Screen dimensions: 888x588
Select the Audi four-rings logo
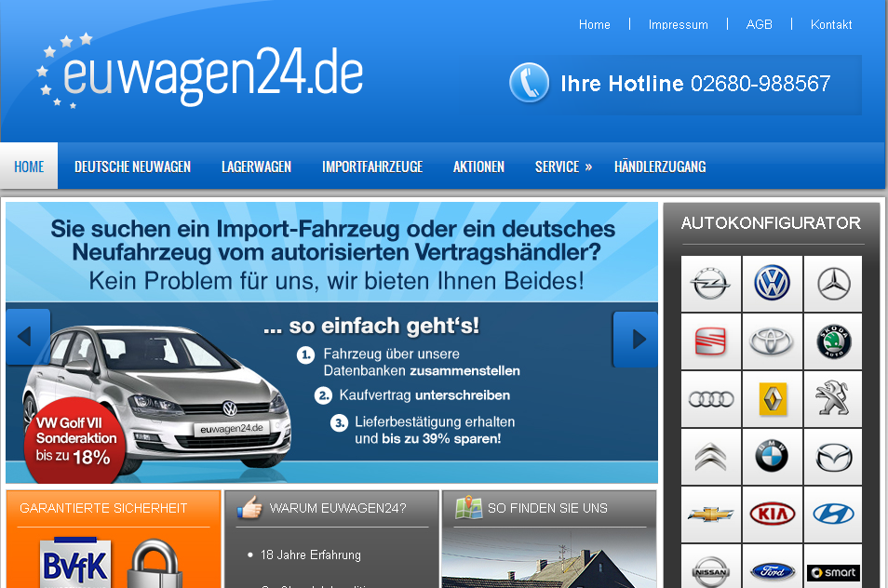[711, 399]
